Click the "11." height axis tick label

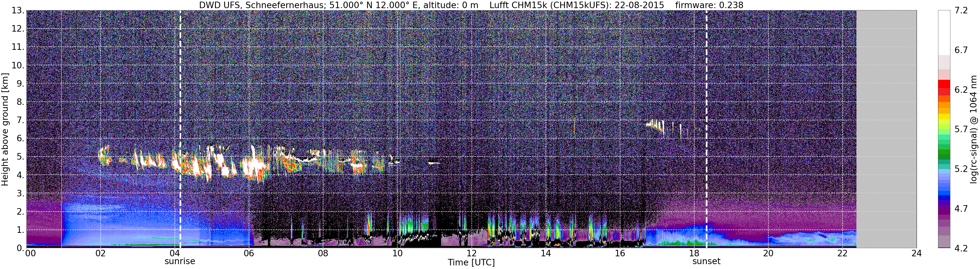[x=18, y=47]
